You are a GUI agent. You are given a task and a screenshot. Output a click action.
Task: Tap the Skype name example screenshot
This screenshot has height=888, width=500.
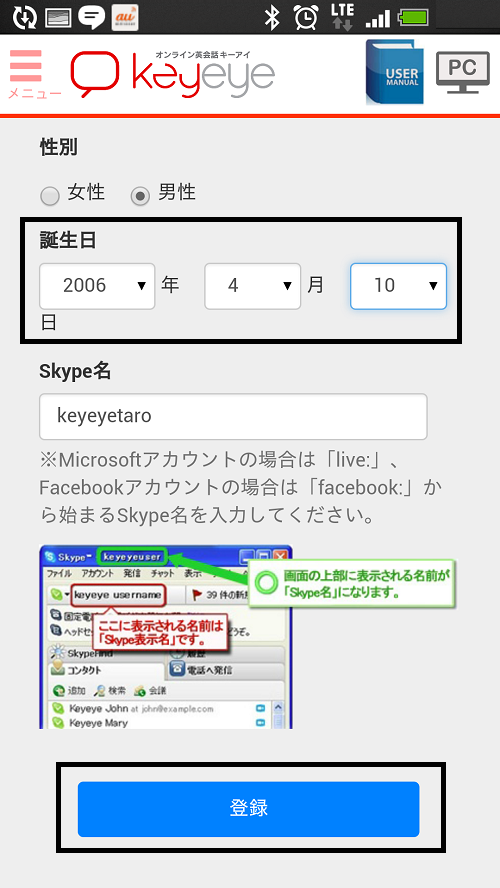247,637
